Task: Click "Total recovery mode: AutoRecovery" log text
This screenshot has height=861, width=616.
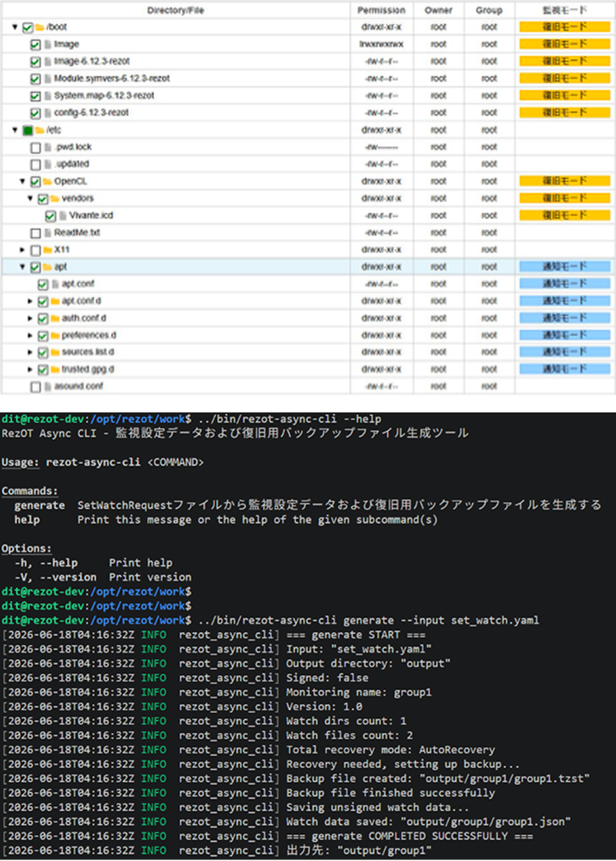Action: (x=391, y=750)
